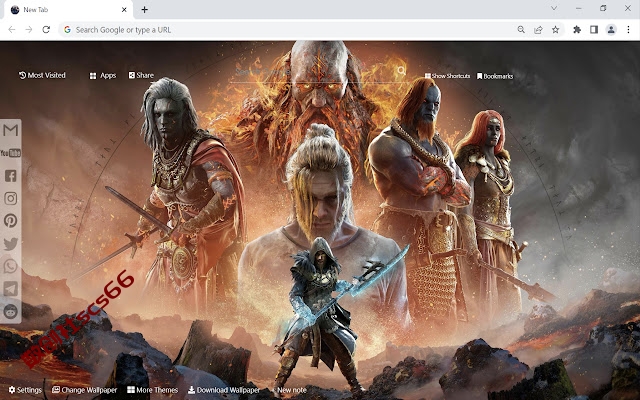Open Twitter bird icon in sidebar

tap(11, 244)
